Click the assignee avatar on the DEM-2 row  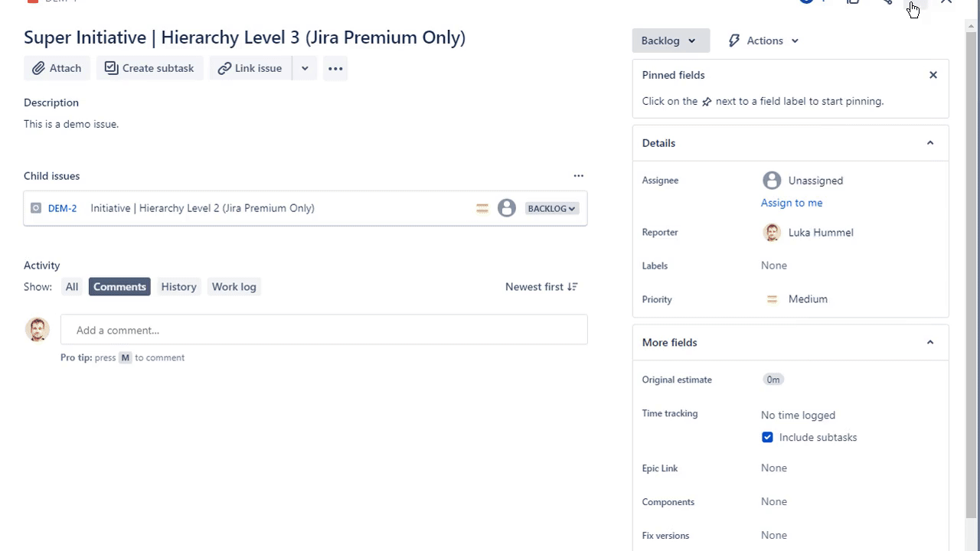pos(506,208)
